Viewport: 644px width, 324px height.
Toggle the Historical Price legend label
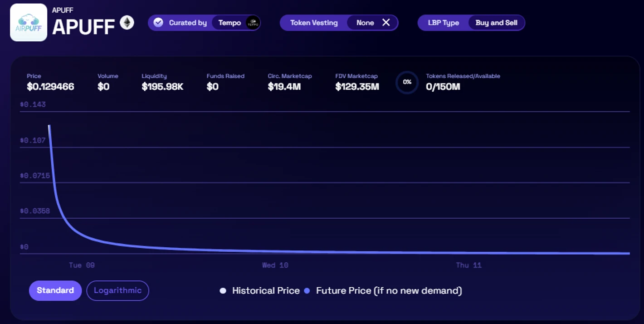pos(266,291)
